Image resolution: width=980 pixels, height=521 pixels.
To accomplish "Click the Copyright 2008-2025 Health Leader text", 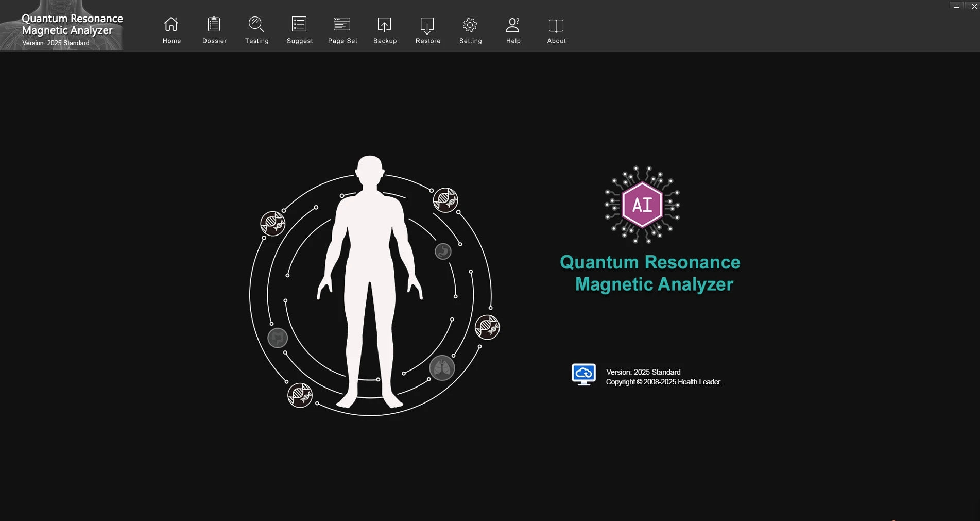I will 663,382.
